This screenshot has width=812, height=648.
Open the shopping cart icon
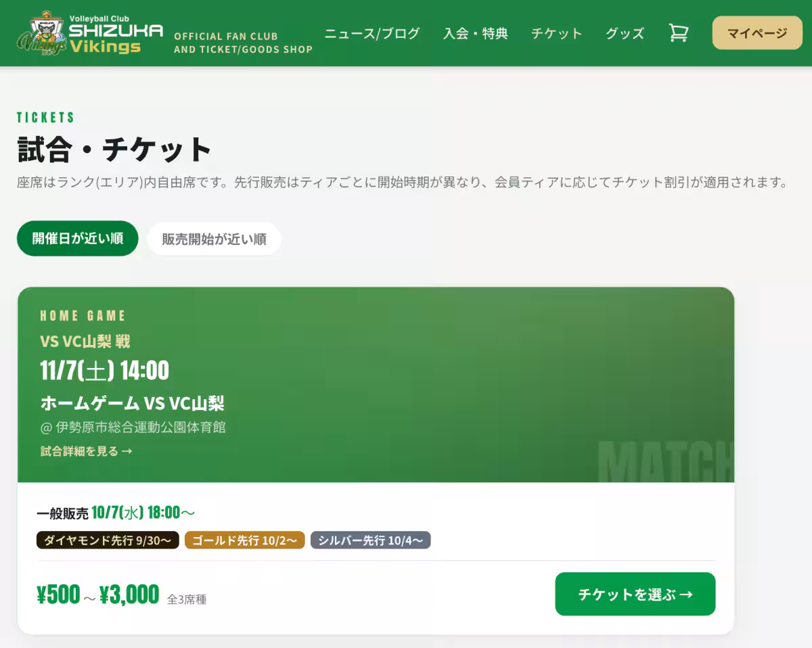(678, 33)
